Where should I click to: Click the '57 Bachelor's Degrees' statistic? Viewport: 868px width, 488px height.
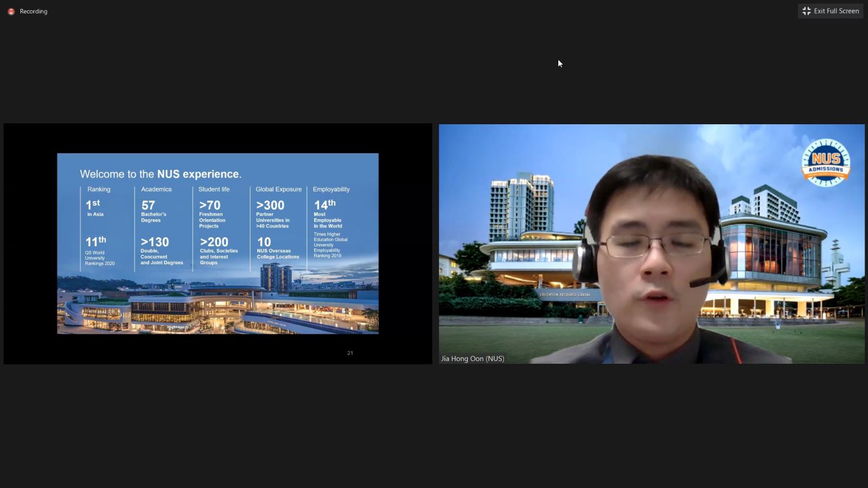[154, 211]
